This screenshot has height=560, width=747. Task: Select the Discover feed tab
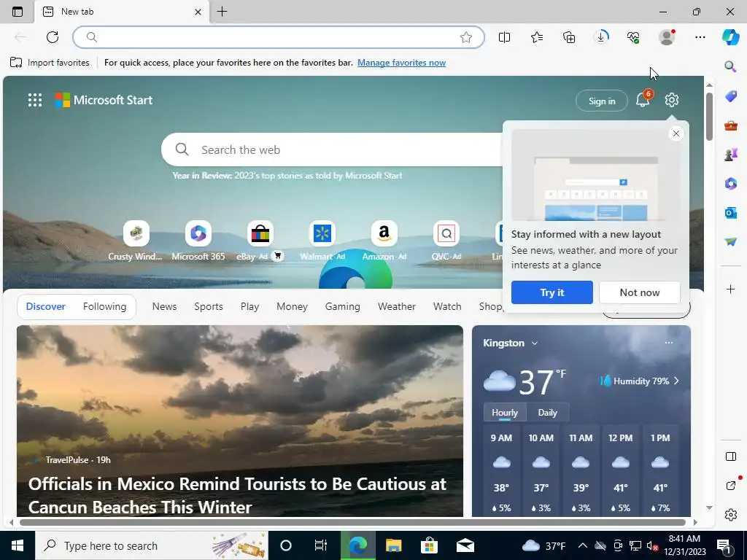tap(46, 306)
